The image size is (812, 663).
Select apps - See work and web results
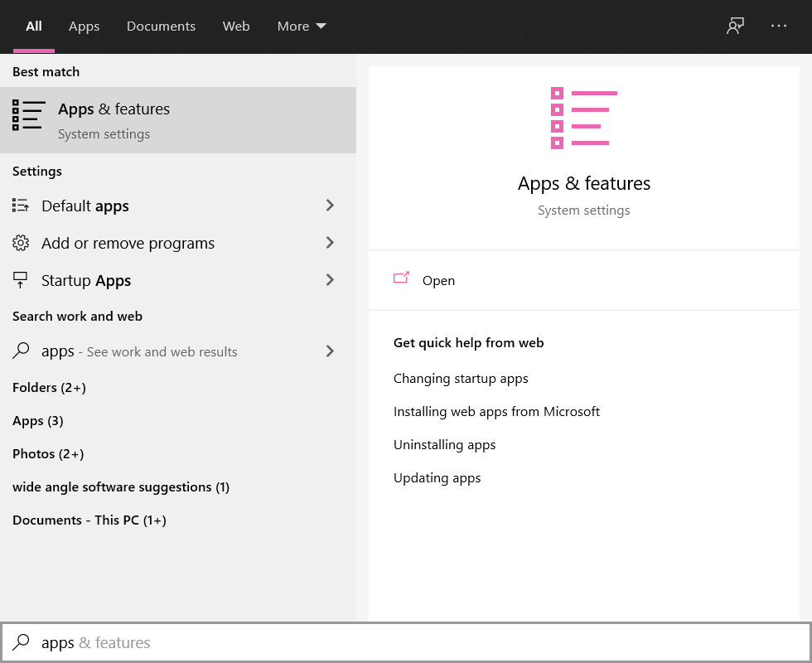178,351
